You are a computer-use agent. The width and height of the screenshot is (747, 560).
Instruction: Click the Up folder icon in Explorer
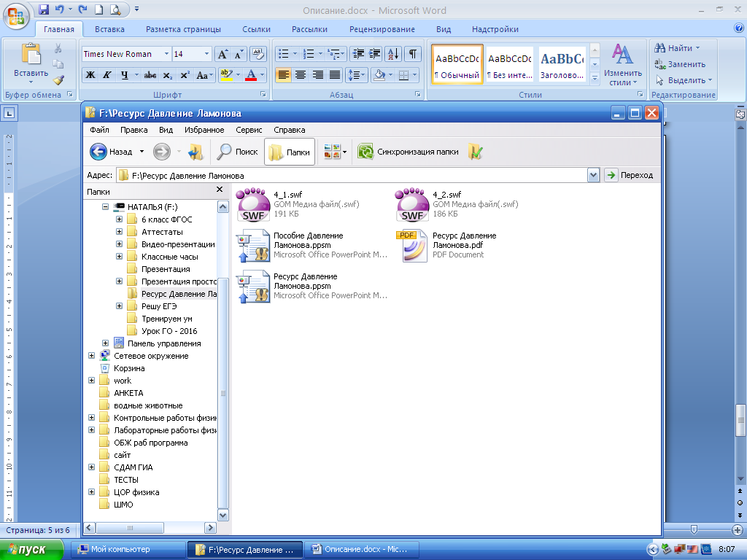[x=196, y=152]
